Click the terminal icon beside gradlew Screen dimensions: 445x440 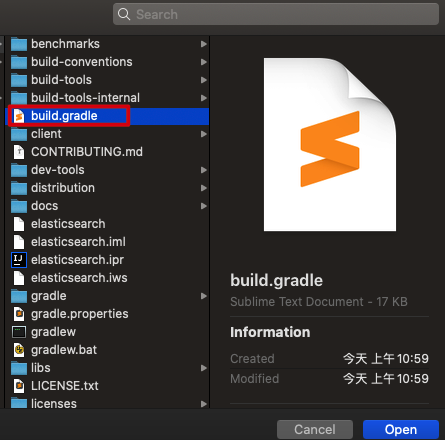click(19, 332)
